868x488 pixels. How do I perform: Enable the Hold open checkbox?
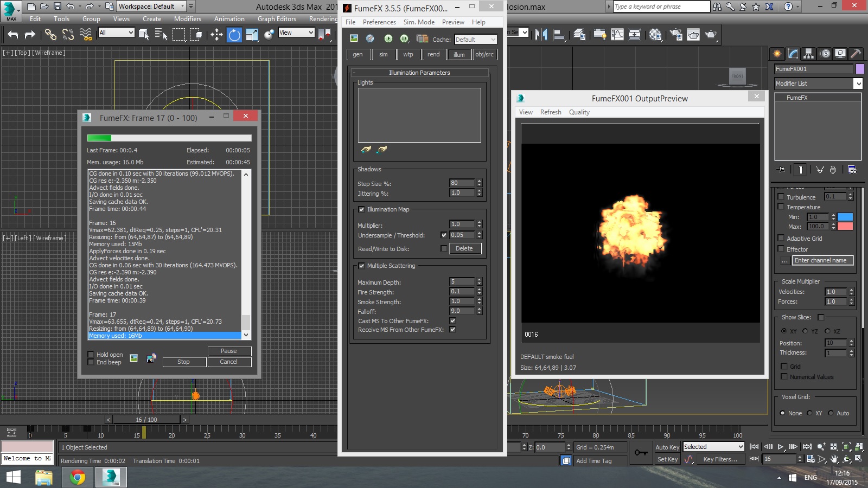coord(91,355)
